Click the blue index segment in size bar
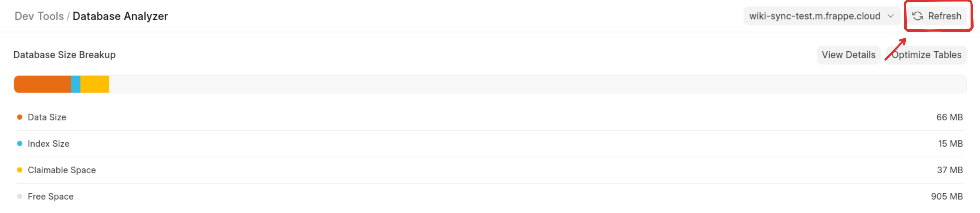The width and height of the screenshot is (980, 213). (x=76, y=84)
